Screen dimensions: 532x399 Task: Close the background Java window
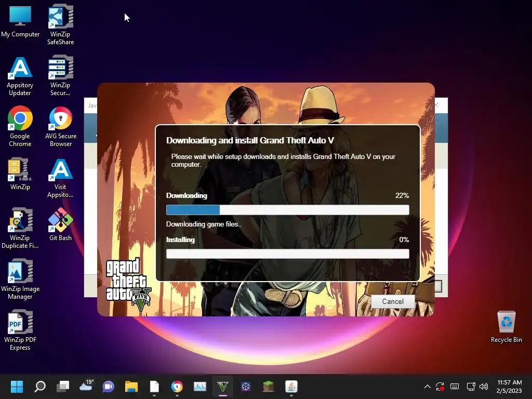pyautogui.click(x=437, y=105)
